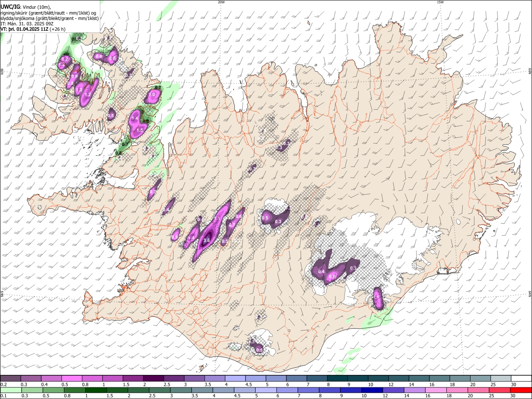Pick pure red lower swatch after 30
Viewport: 532px width, 399px height.
(520, 390)
